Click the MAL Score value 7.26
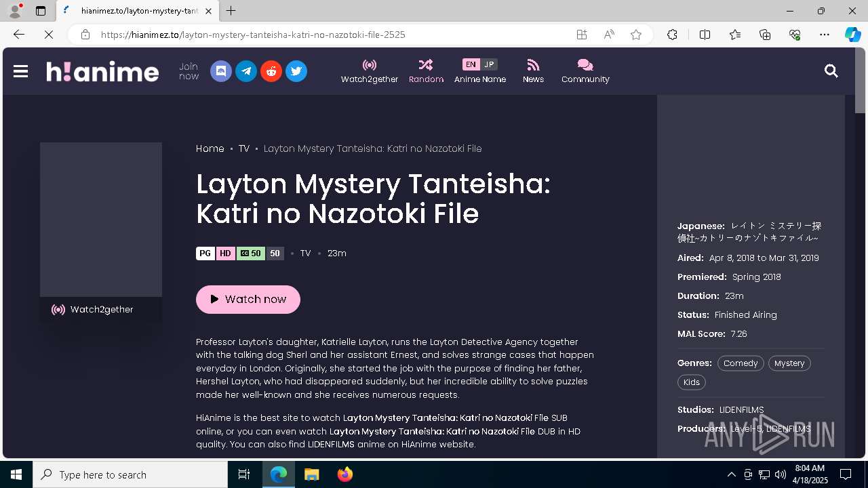Screen dimensions: 868x488 tap(738, 334)
